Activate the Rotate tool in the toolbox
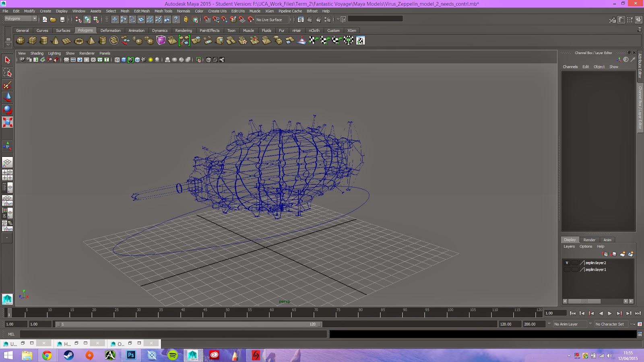The width and height of the screenshot is (644, 362). pyautogui.click(x=7, y=110)
